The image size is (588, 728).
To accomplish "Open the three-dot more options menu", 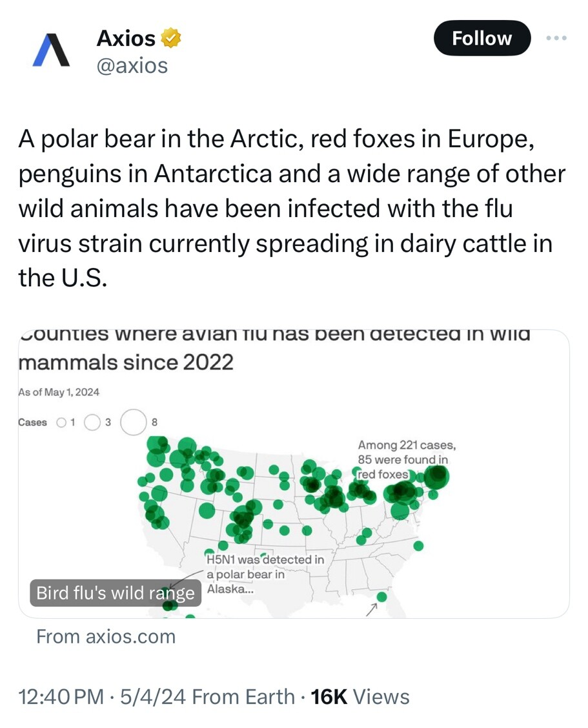I will click(x=556, y=38).
